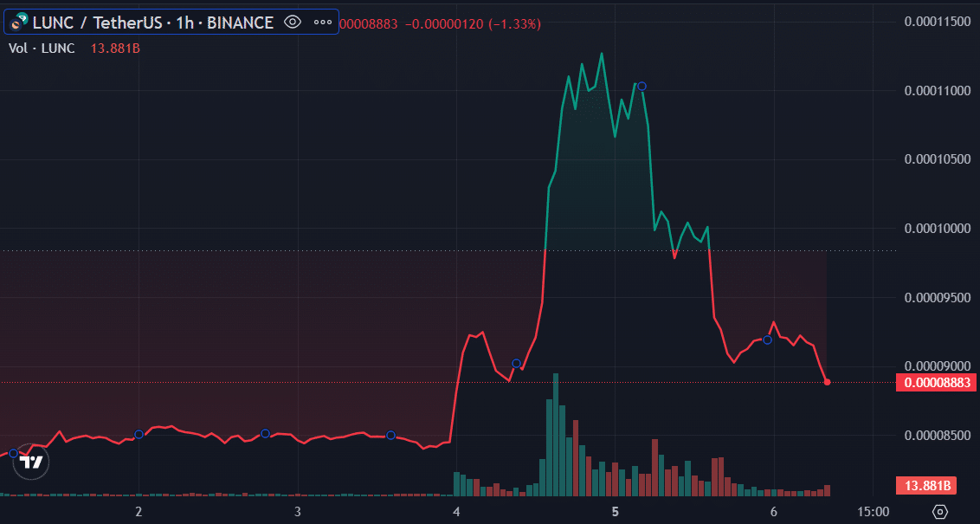Image resolution: width=980 pixels, height=524 pixels.
Task: Click the circle marker near date 6
Action: pos(768,340)
